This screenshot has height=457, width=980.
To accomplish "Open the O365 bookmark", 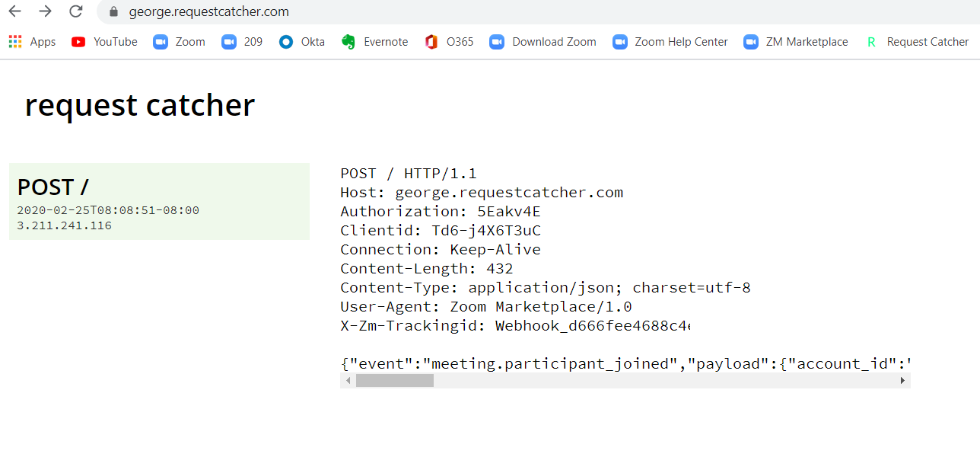I will tap(450, 42).
